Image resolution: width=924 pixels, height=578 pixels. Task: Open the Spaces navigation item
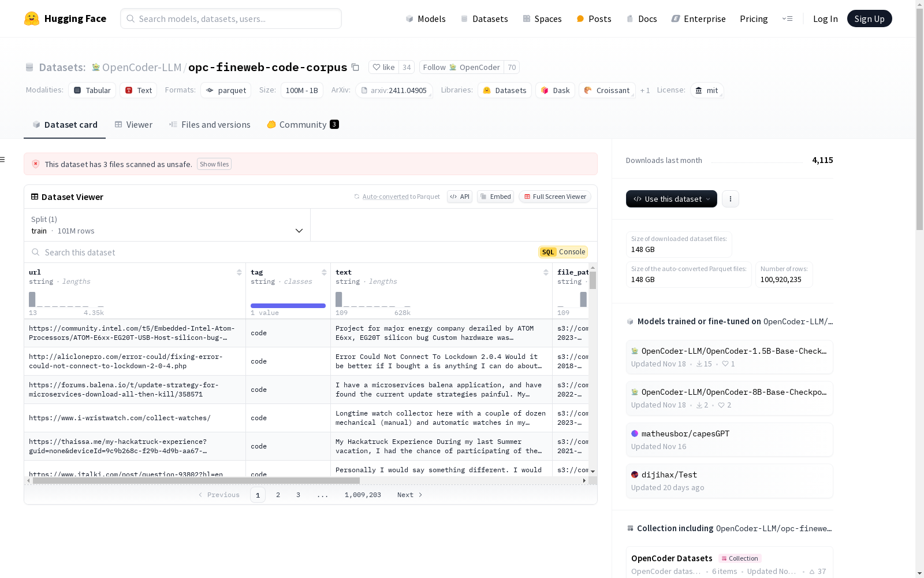542,18
